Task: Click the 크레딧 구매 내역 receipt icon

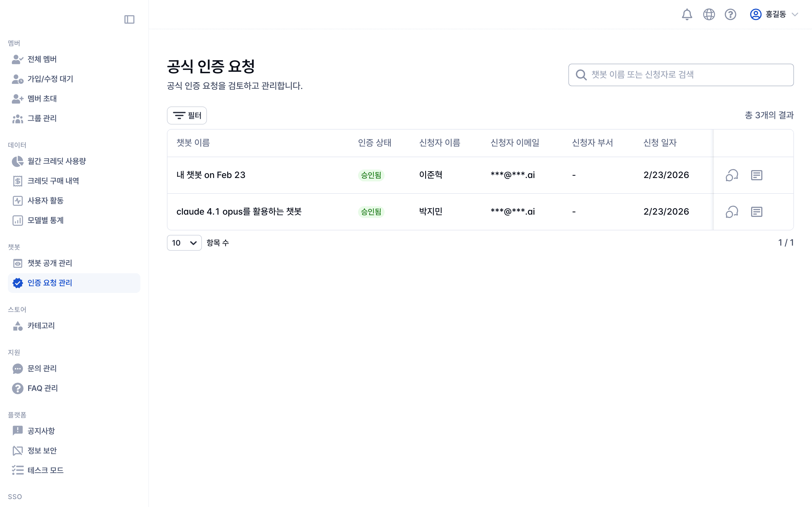Action: click(x=17, y=181)
